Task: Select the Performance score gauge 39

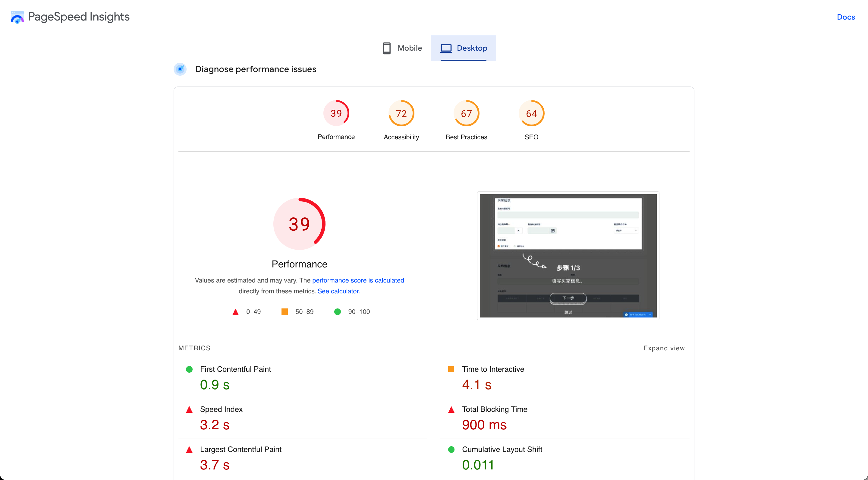Action: (336, 113)
